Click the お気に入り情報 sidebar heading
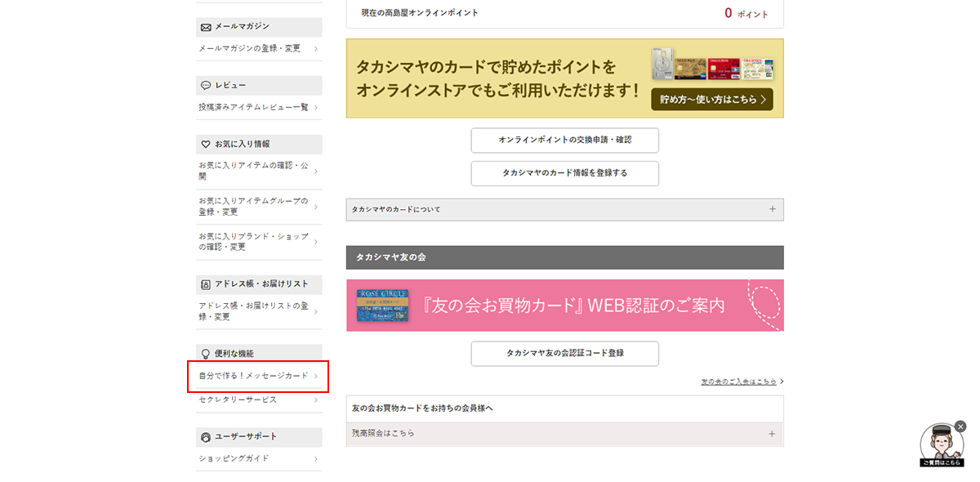Viewport: 980px width, 482px height. [259, 145]
